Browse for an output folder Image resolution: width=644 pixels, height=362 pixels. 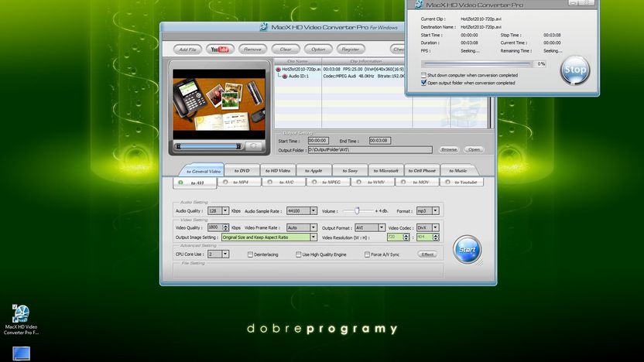449,149
